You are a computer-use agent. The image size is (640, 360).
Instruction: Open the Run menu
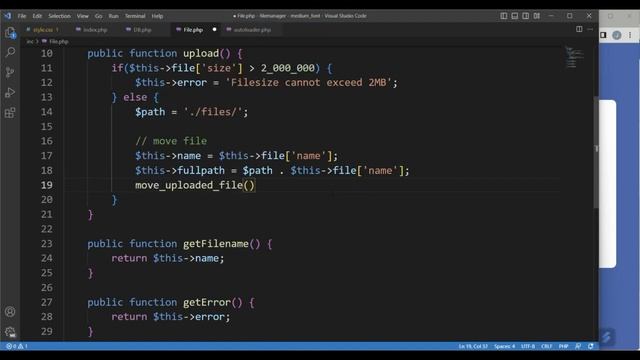(x=113, y=16)
